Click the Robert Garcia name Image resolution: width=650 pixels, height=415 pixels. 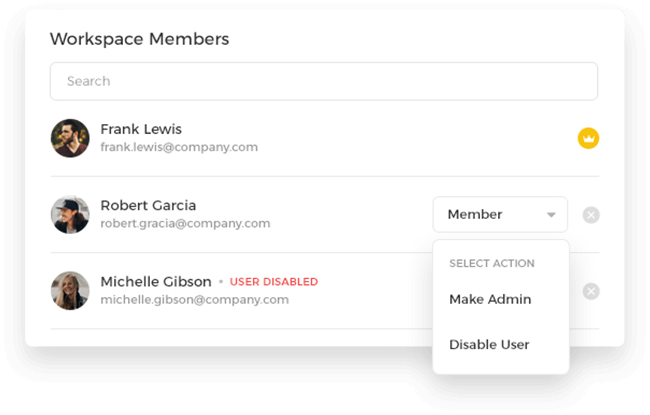148,205
